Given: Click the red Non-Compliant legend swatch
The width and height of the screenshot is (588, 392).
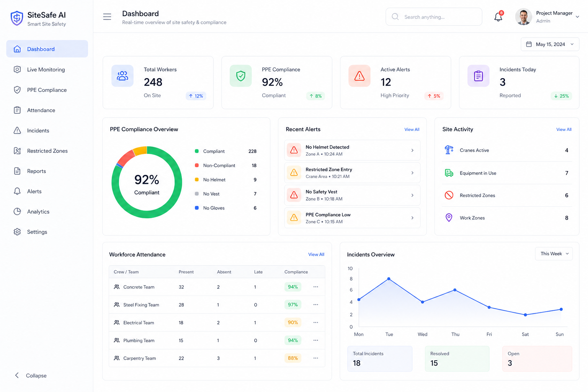Looking at the screenshot, I should pyautogui.click(x=197, y=165).
